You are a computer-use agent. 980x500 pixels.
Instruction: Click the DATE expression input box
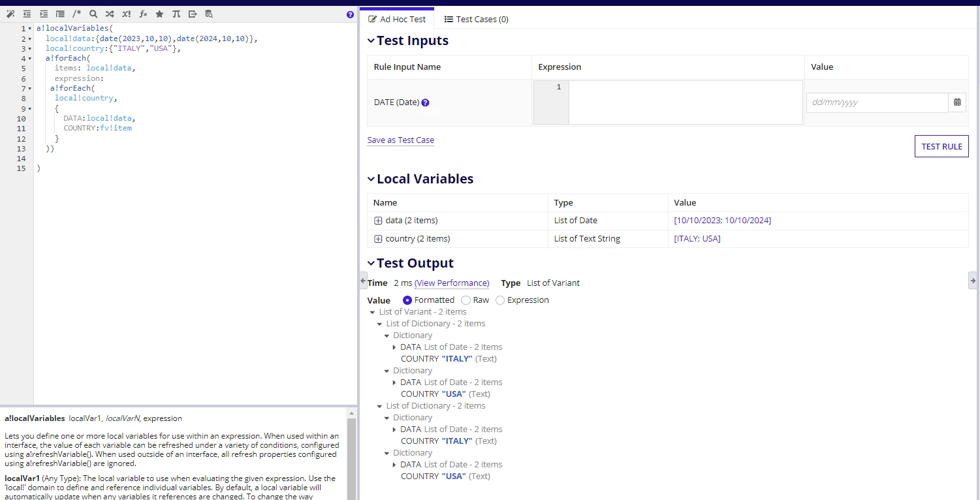point(685,102)
